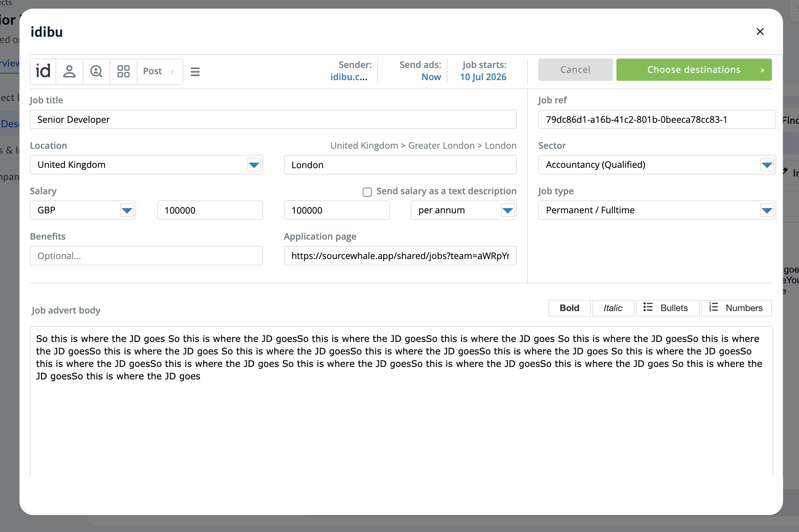Viewport: 799px width, 532px height.
Task: Click the London location input field
Action: (400, 165)
